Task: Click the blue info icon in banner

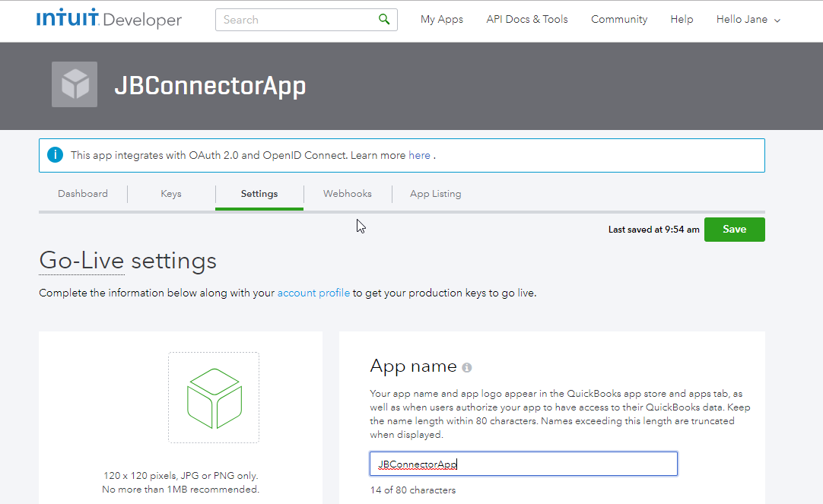Action: click(55, 155)
